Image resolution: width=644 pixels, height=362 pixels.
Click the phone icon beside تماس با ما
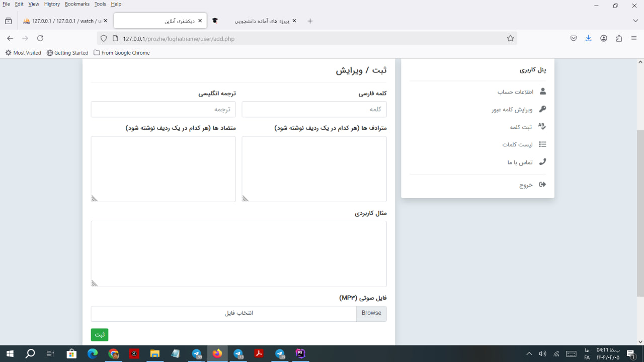pos(542,162)
